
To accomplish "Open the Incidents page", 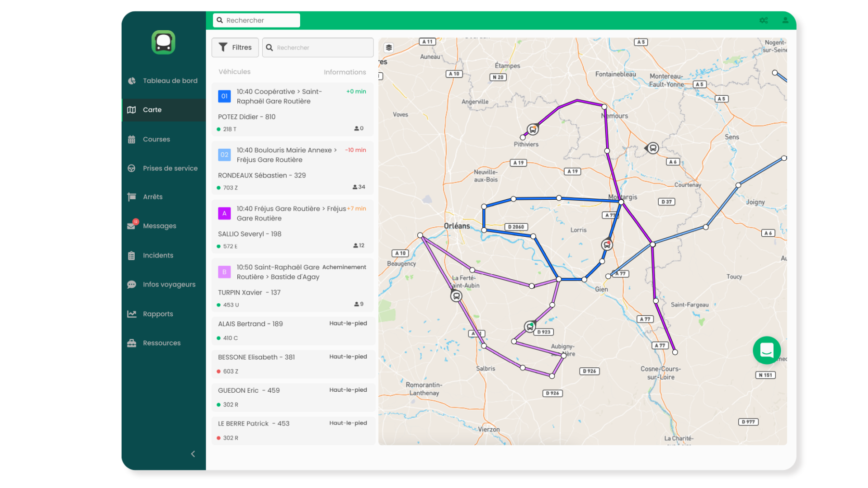I will point(158,255).
